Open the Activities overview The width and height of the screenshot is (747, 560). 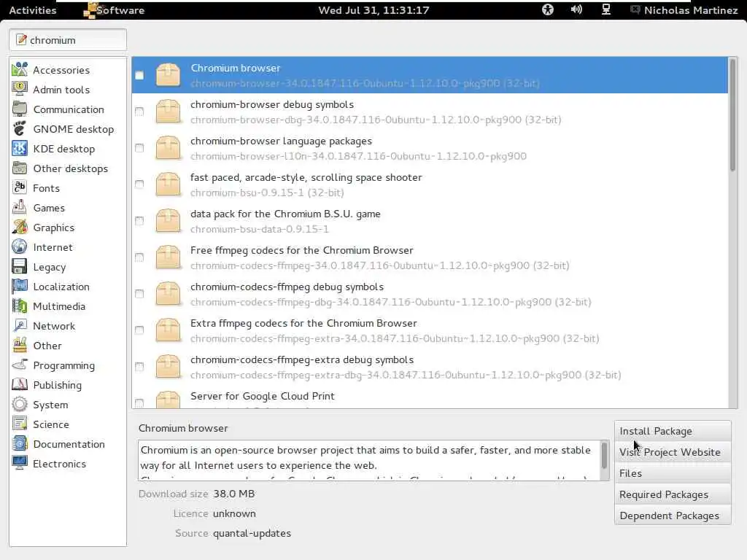32,10
